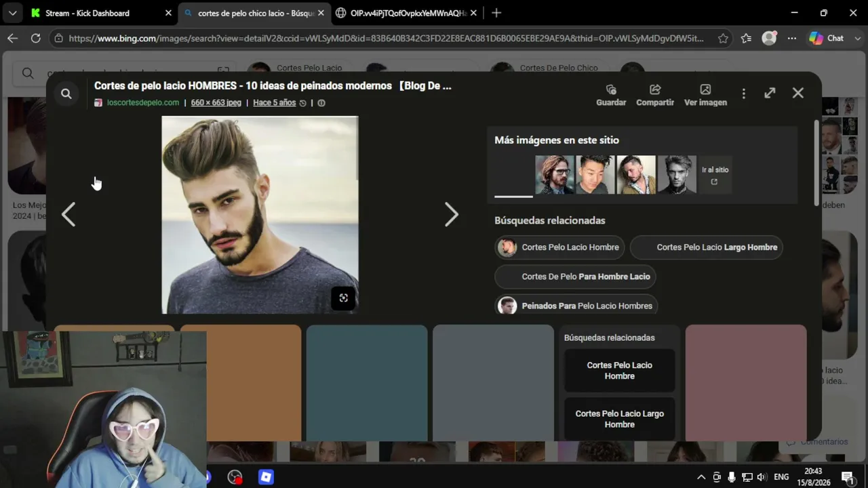Open the image title Cortes de pelo lacio HOMBRES
Screen dimensions: 868x488
(273, 86)
